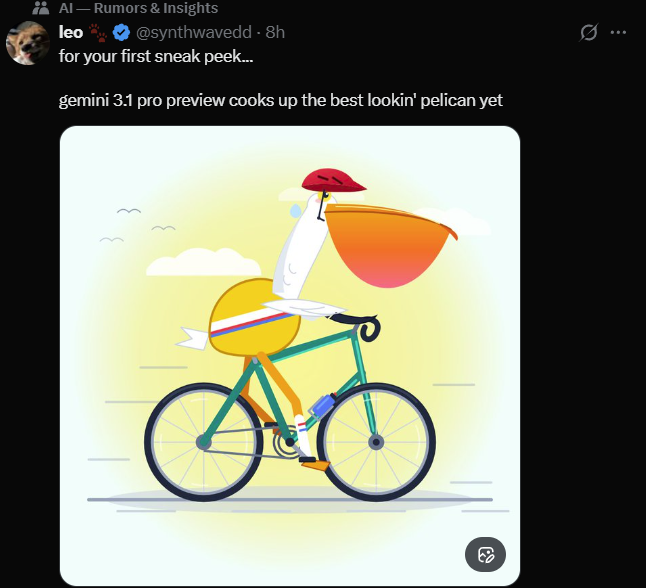
Task: Open AI — Rumors & Insights community
Action: (138, 8)
